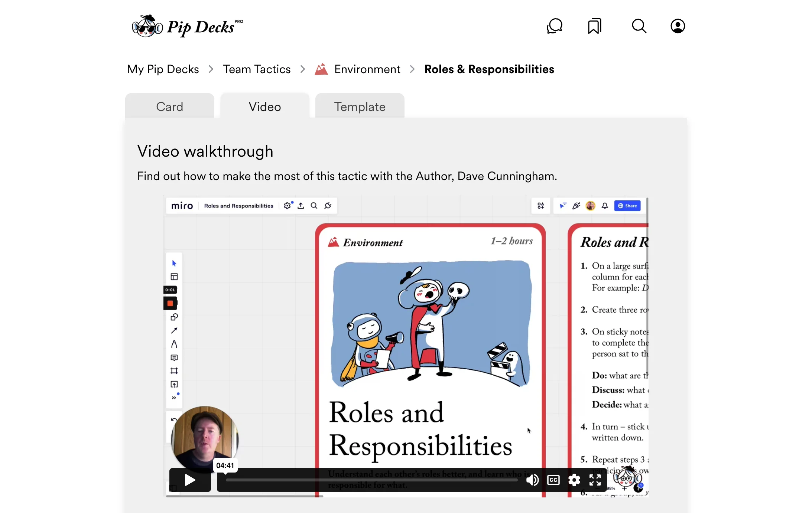Click the Pip Decks logo
The width and height of the screenshot is (812, 513).
[187, 26]
